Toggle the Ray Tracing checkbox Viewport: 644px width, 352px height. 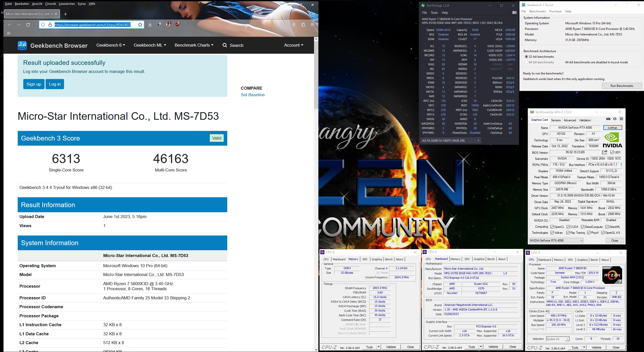(x=568, y=233)
